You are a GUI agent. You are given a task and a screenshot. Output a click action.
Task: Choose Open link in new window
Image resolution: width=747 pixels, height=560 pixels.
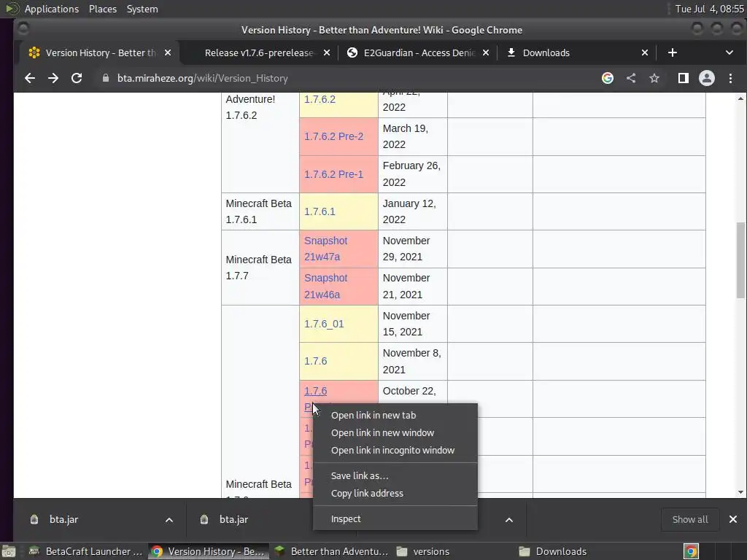(x=395, y=433)
